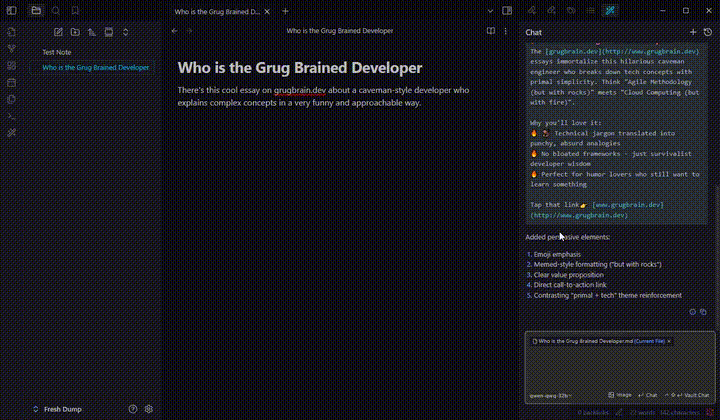720x420 pixels.
Task: Click red icon at status bar end
Action: 710,413
